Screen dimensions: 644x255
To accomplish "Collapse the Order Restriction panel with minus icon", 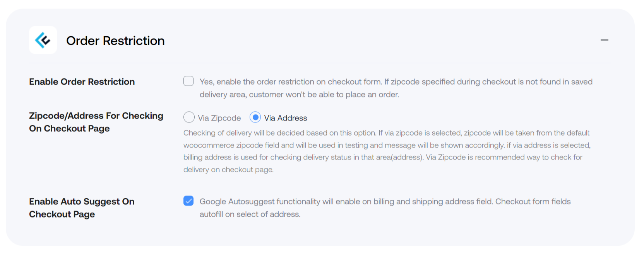I will point(605,40).
